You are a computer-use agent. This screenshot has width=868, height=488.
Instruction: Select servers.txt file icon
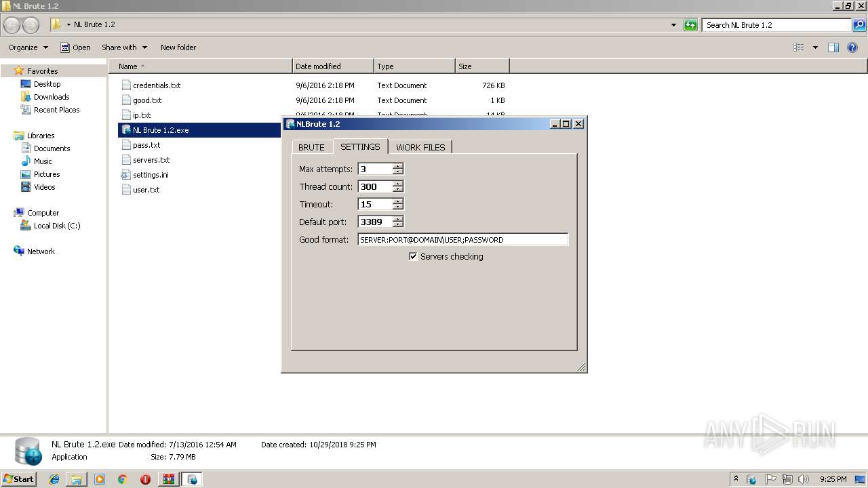point(125,160)
